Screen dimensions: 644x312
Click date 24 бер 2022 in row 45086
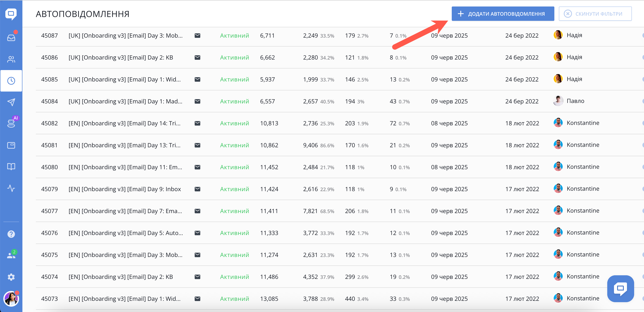pyautogui.click(x=522, y=58)
